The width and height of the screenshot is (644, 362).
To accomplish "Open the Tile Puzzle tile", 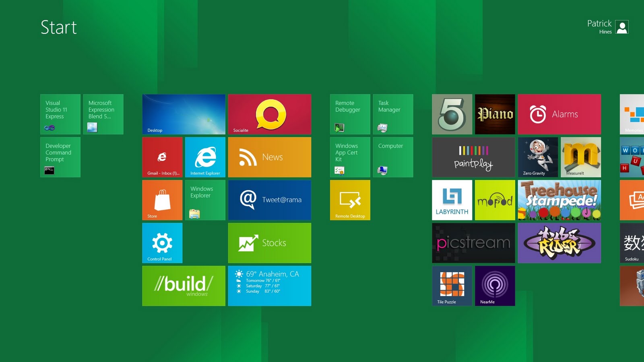I will (452, 286).
